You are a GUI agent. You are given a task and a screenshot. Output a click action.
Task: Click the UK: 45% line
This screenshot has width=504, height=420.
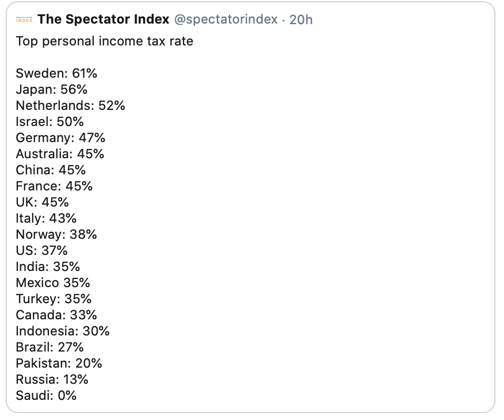click(x=42, y=202)
